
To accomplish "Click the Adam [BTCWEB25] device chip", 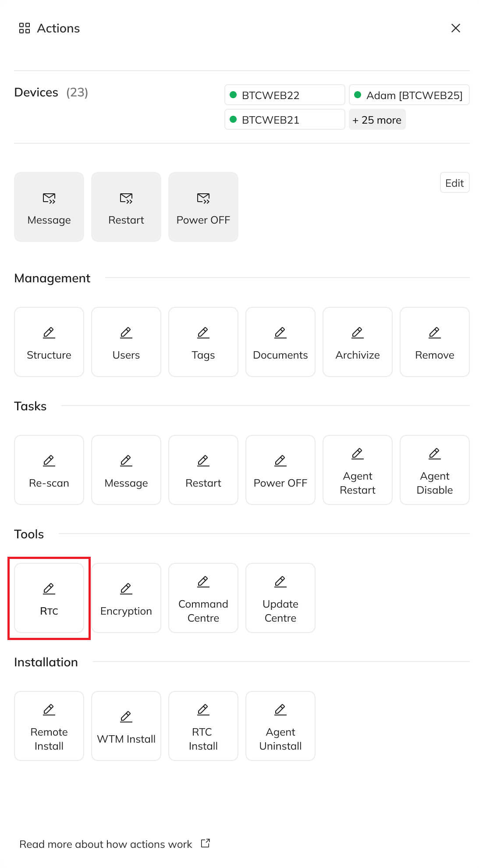I will click(x=409, y=95).
